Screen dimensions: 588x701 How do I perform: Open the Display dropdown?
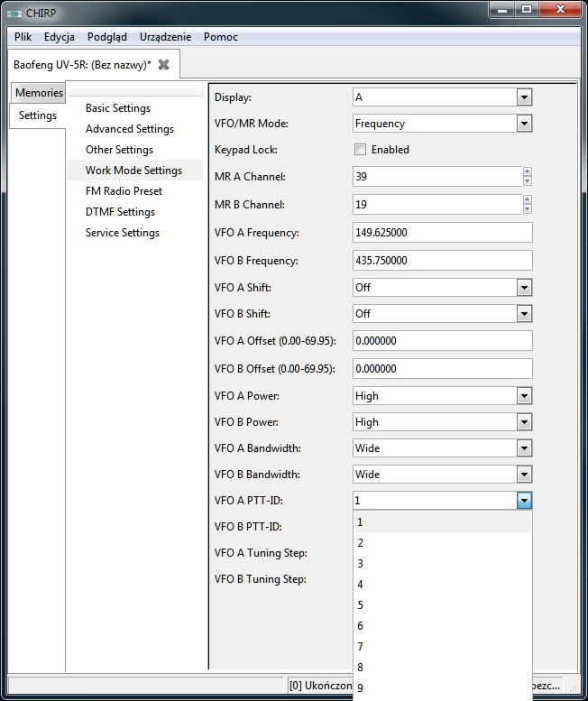pyautogui.click(x=524, y=97)
